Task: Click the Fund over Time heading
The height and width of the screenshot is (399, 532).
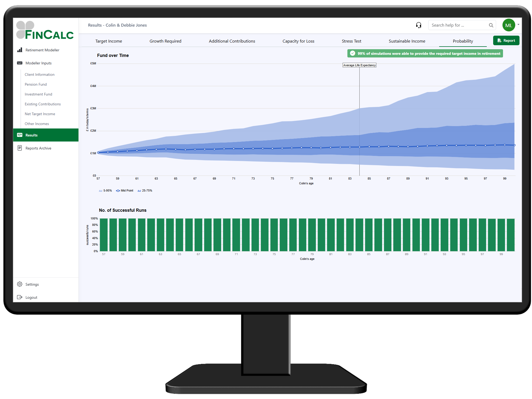Action: 113,55
